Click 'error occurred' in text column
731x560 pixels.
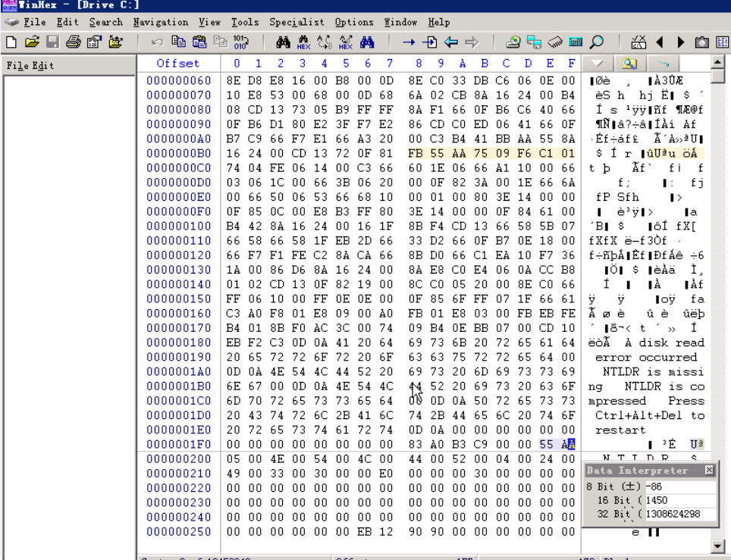[646, 358]
